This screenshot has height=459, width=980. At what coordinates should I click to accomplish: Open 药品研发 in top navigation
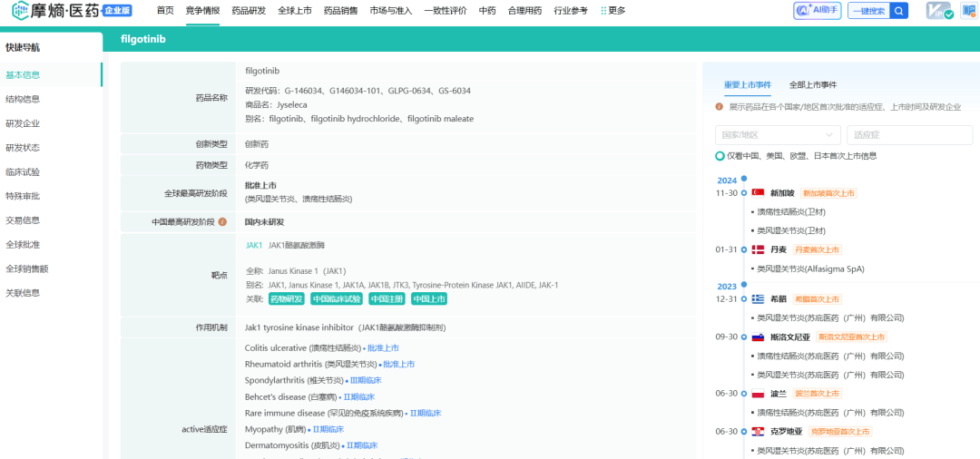[x=249, y=11]
